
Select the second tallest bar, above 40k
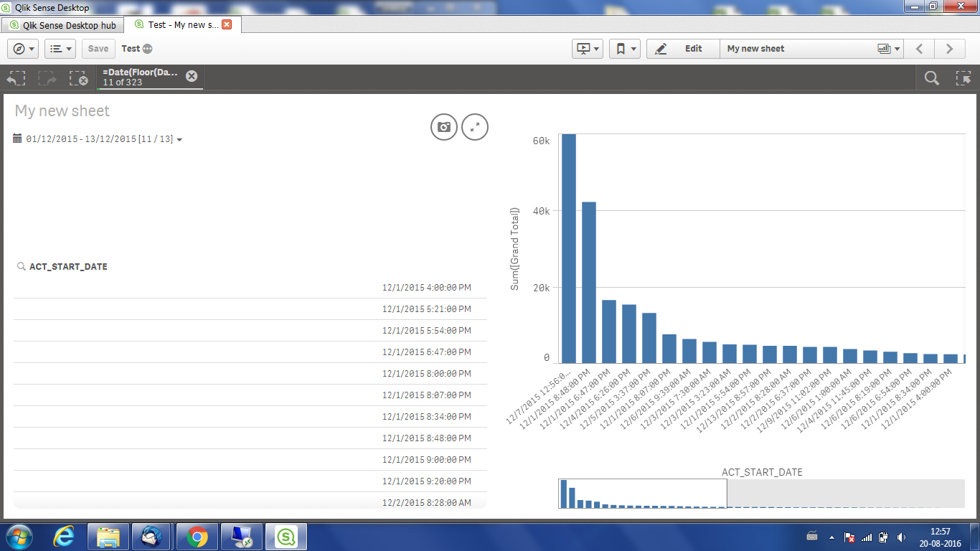[x=588, y=283]
